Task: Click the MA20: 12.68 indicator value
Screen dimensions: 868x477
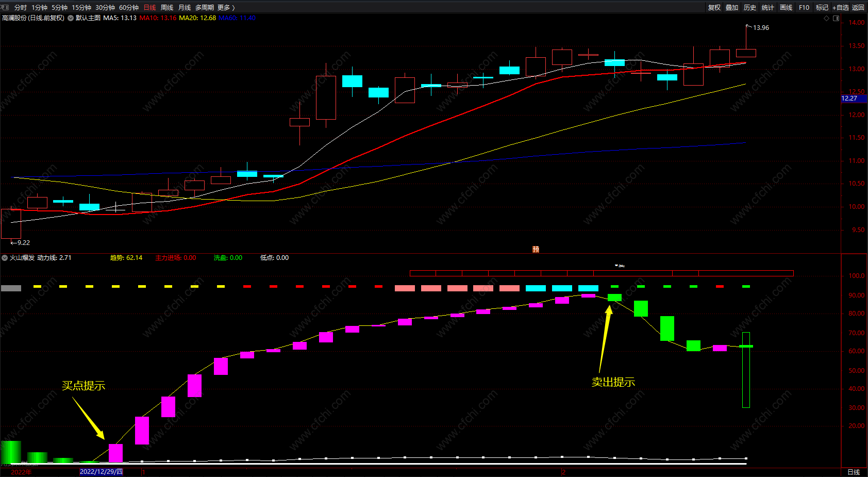Action: point(197,18)
